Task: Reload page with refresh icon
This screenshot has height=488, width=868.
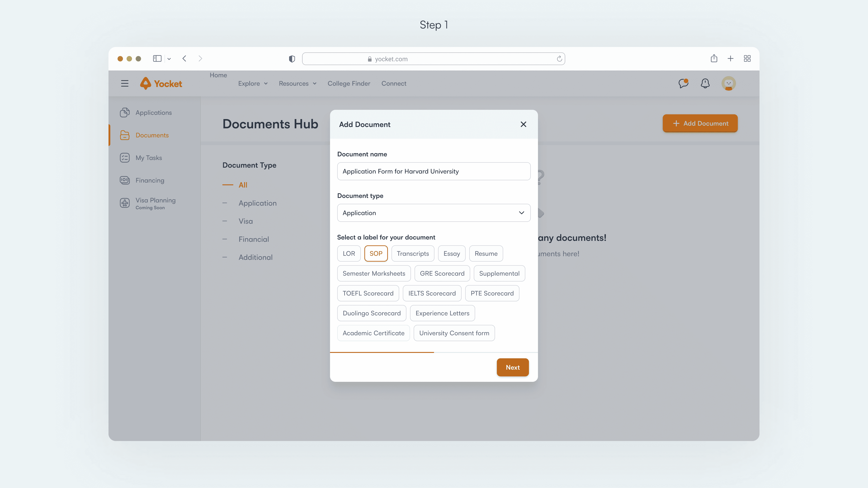Action: [x=559, y=59]
